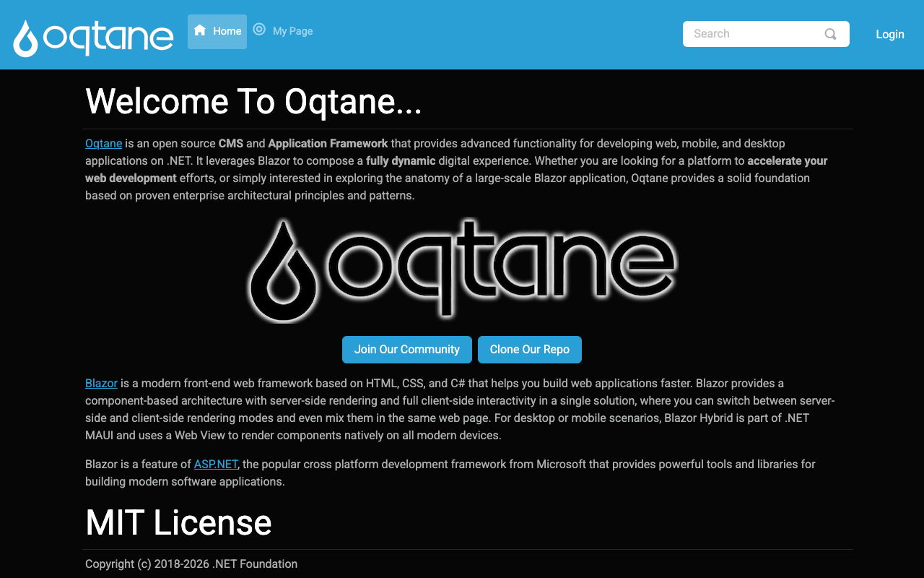The height and width of the screenshot is (578, 924).
Task: Click the "Copyright (c) 2018-2026 .NET Foundation" text
Action: pos(191,564)
